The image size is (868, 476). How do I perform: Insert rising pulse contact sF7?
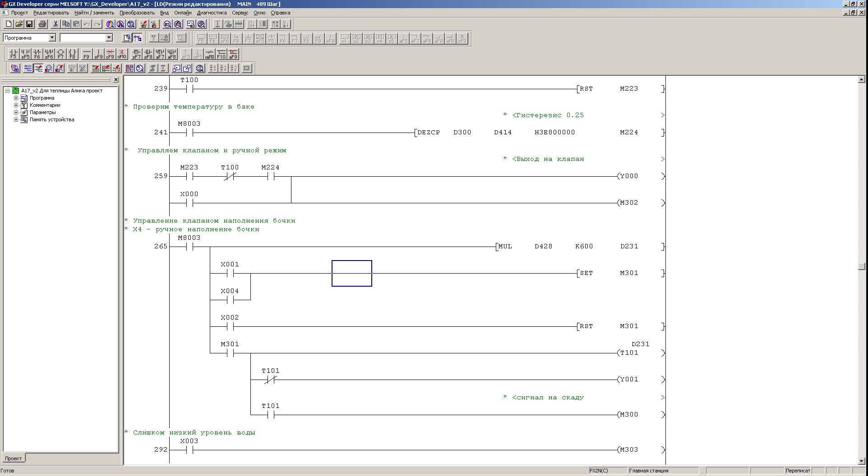[136, 54]
